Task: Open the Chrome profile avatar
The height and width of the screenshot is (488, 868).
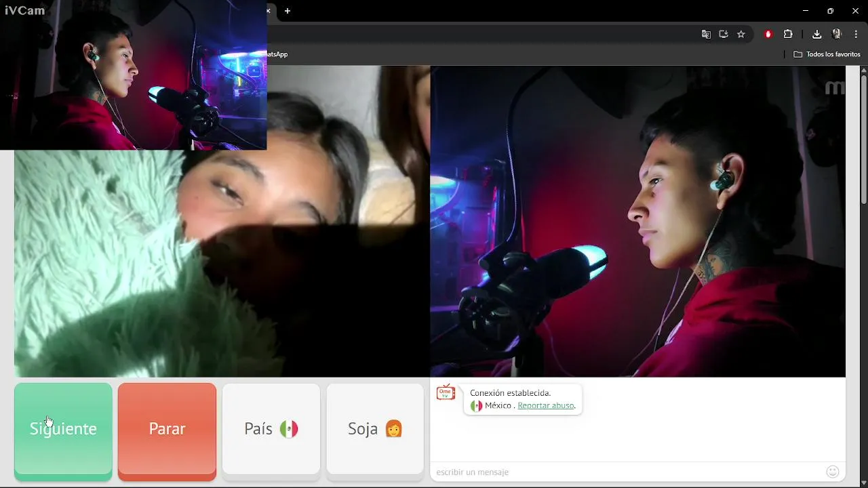Action: click(x=837, y=34)
